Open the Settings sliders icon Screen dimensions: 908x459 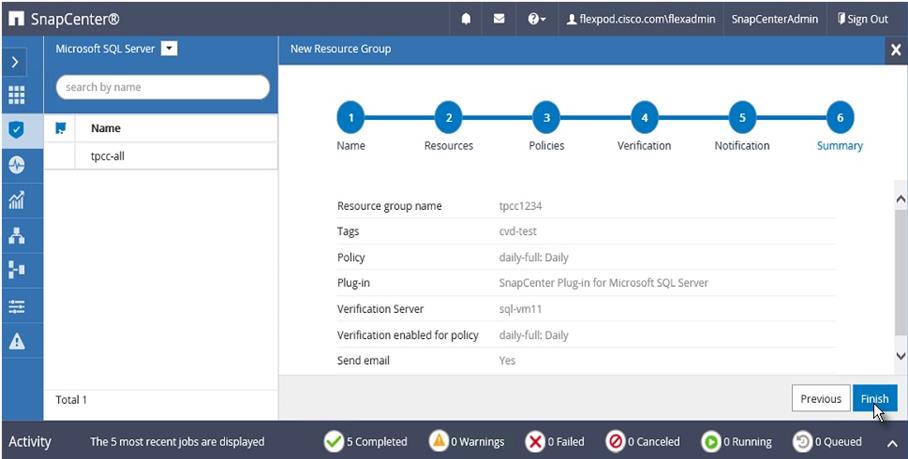17,306
